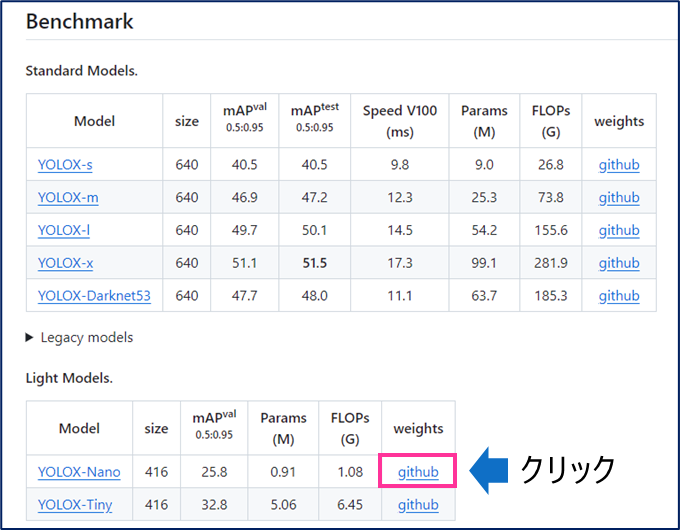Click the 5.06 Params cell of YOLOX-Tiny
Screen dimensions: 680x530
coord(283,505)
